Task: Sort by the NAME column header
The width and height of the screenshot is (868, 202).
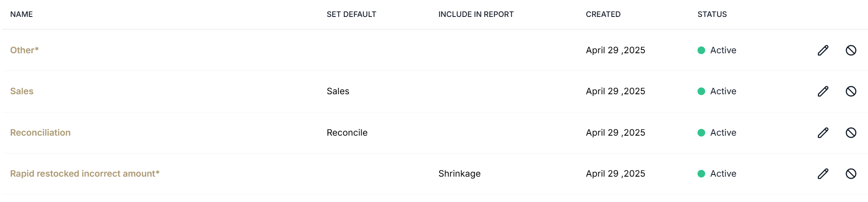Action: (22, 14)
